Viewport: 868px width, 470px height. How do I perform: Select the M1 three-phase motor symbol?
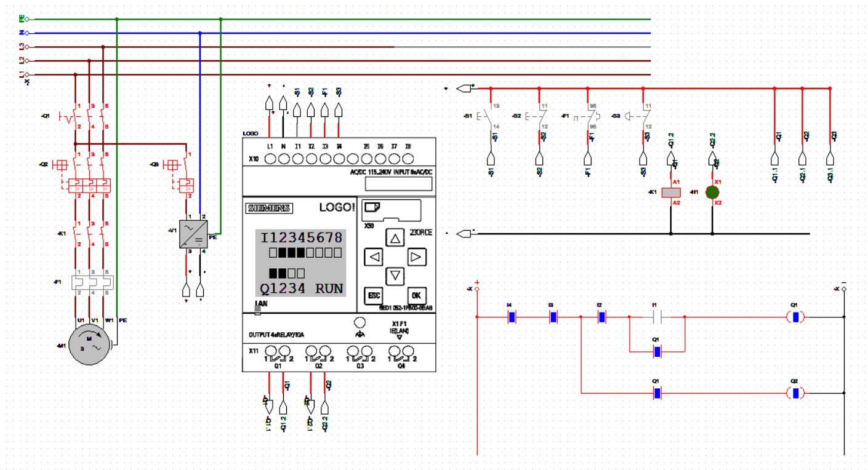click(90, 345)
